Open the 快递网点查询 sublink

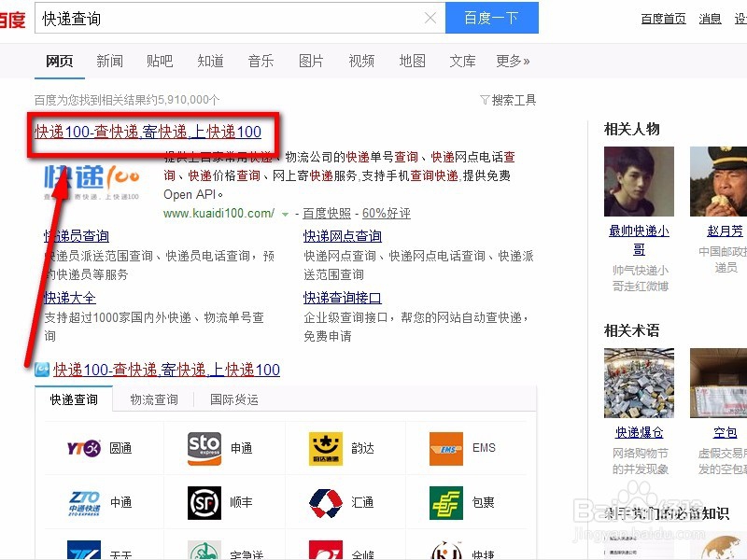(343, 236)
